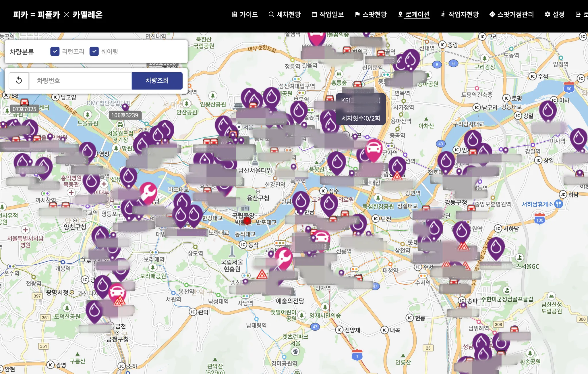588x374 pixels.
Task: Click the 106호3239 vehicle label
Action: [125, 115]
